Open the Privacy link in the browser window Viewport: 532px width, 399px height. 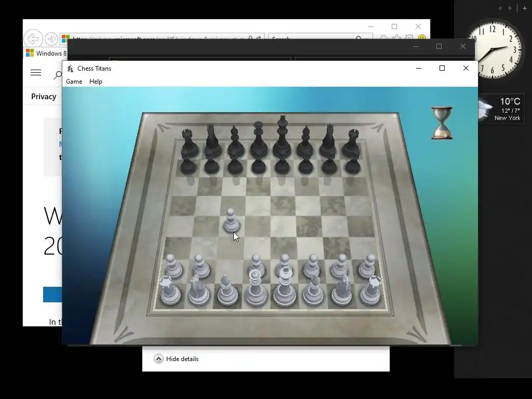pos(44,97)
